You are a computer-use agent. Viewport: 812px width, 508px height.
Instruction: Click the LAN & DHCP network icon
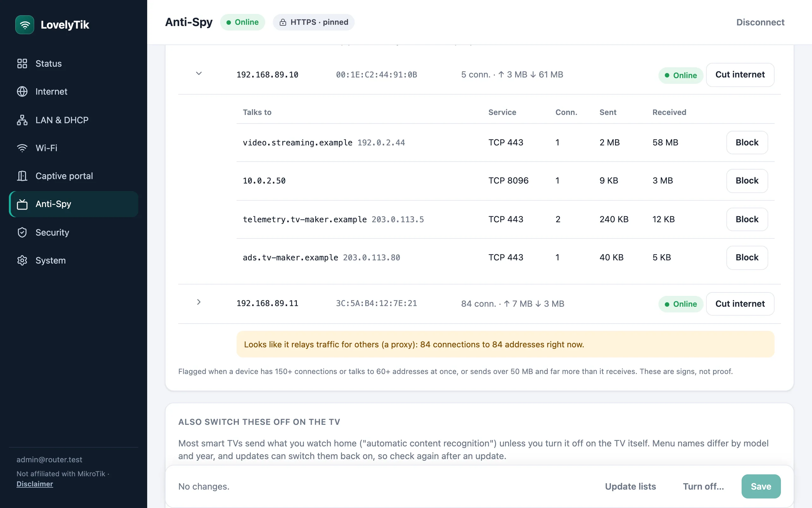(x=22, y=120)
